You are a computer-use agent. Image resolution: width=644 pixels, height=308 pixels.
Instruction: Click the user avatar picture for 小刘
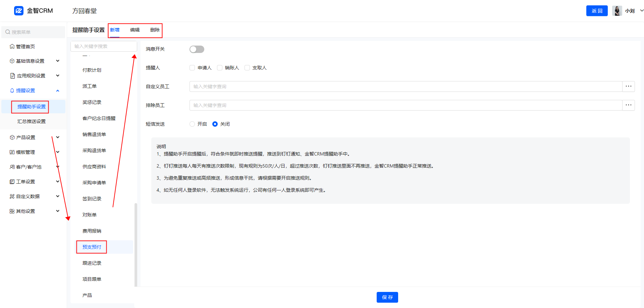click(x=617, y=11)
